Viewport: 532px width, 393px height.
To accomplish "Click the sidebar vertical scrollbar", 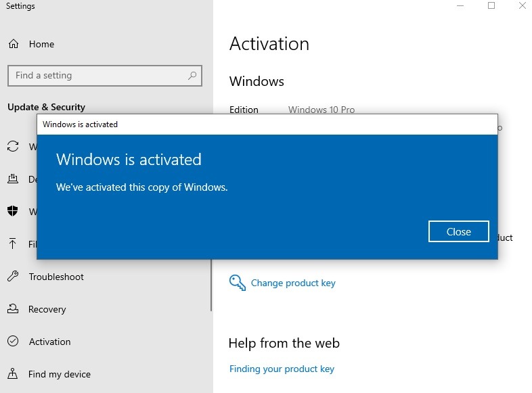I will tap(211, 285).
